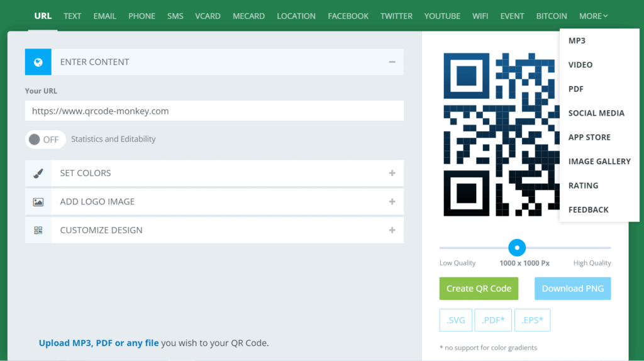Switch to the BITCOIN tab
Screen dimensions: 644x361
[552, 16]
